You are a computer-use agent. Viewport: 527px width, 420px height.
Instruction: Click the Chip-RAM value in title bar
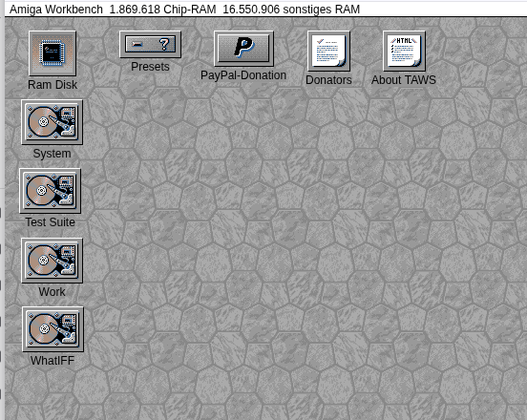click(162, 10)
